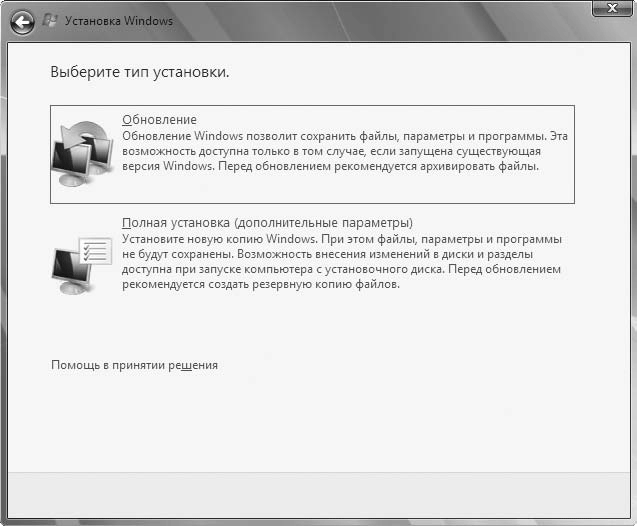This screenshot has width=637, height=526.
Task: Go back with the round arrow button
Action: pos(22,22)
